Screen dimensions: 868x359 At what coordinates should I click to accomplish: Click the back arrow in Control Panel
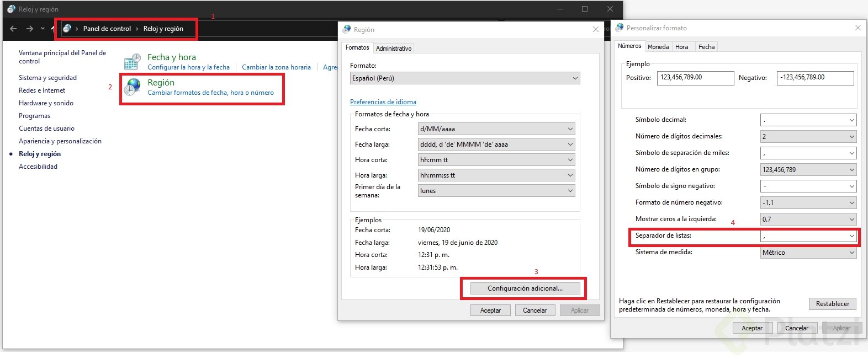tap(13, 29)
